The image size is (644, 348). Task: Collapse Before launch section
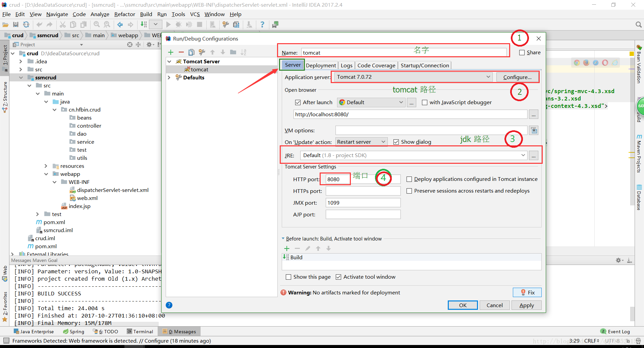coord(283,239)
